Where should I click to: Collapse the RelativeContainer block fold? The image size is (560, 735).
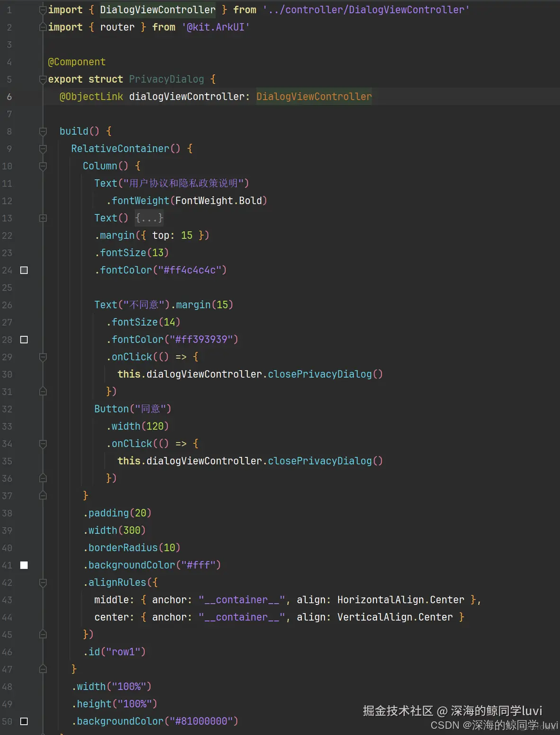(43, 149)
